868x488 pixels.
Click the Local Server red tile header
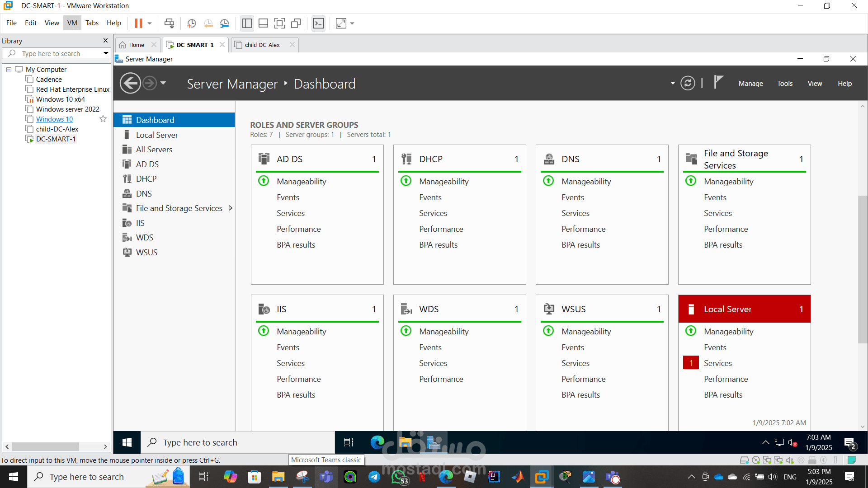pyautogui.click(x=744, y=309)
